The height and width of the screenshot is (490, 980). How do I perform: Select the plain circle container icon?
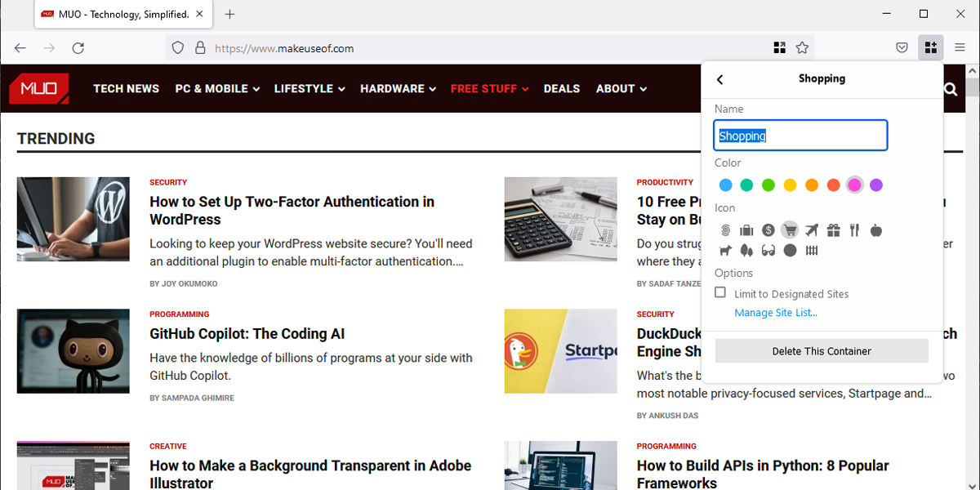pos(790,251)
